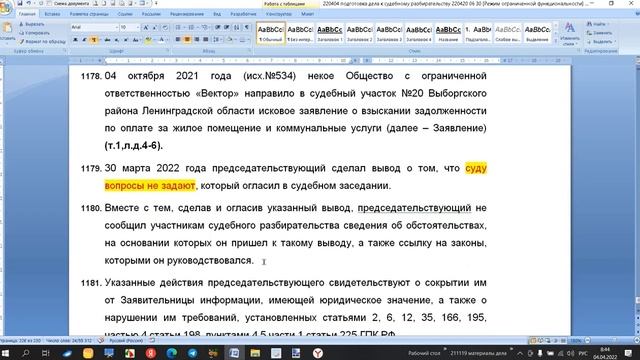This screenshot has width=640, height=360.
Task: Cut selection with Вырезать
Action: tap(32, 24)
